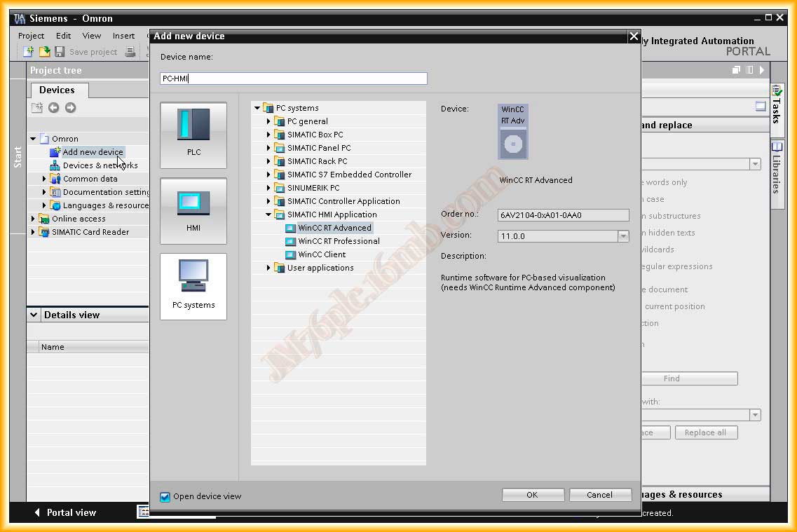Select WinCC RT Professional in the tree
The height and width of the screenshot is (532, 797).
pyautogui.click(x=339, y=241)
